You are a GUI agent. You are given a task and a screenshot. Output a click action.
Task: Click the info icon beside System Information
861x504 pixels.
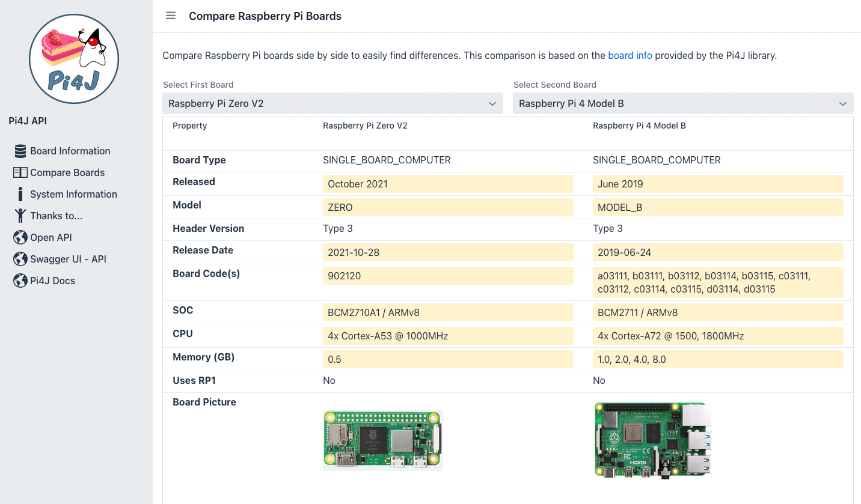(20, 194)
